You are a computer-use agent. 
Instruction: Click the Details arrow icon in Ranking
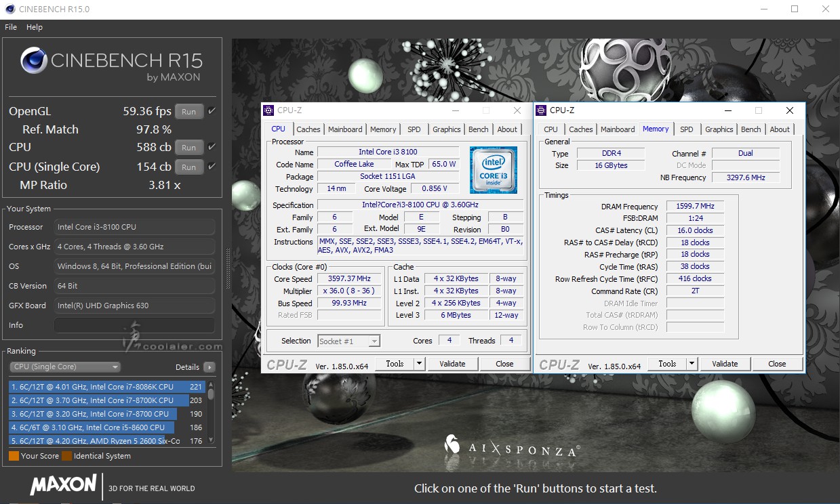click(x=209, y=367)
